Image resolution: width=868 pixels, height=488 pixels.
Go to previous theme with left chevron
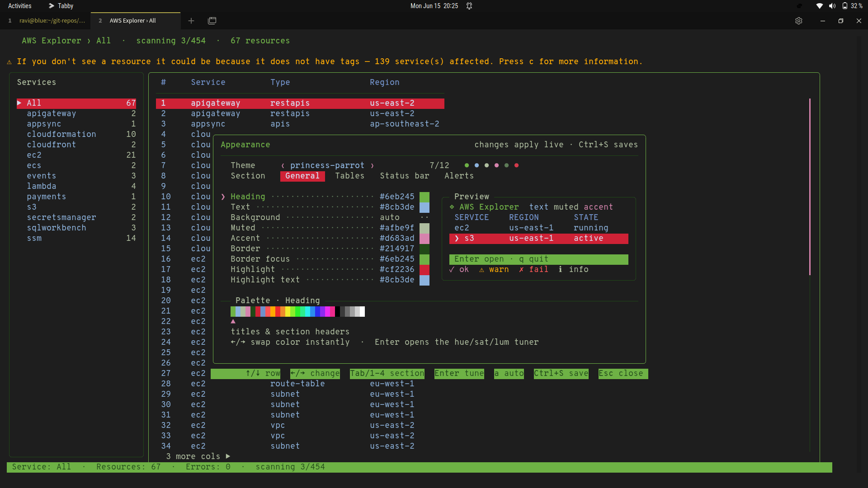coord(283,165)
